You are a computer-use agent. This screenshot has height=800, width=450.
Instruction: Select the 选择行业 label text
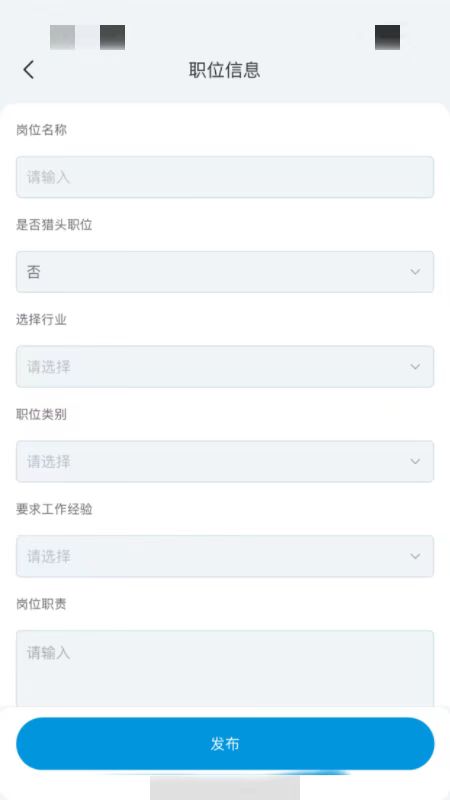(41, 320)
